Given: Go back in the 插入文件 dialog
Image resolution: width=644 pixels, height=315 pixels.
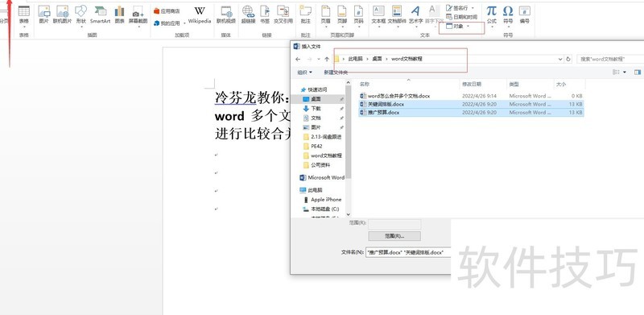Looking at the screenshot, I should coord(298,60).
